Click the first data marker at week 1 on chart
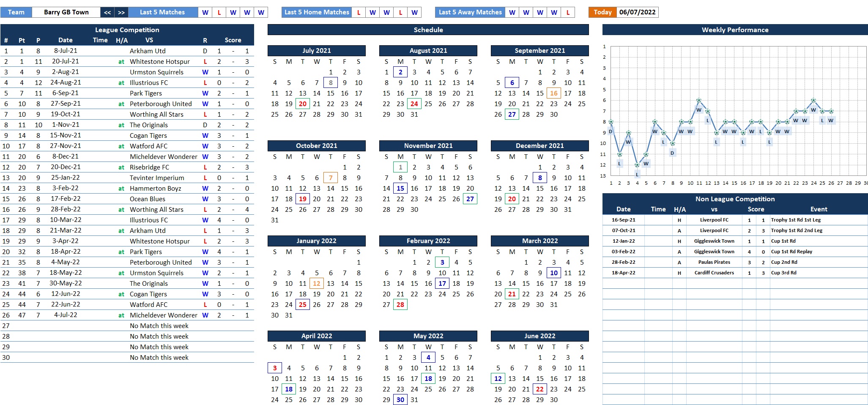 click(611, 122)
